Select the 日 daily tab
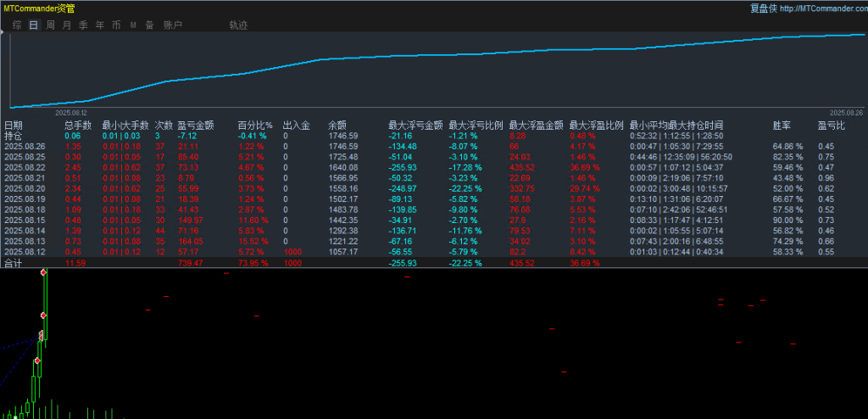This screenshot has width=868, height=419. (34, 25)
